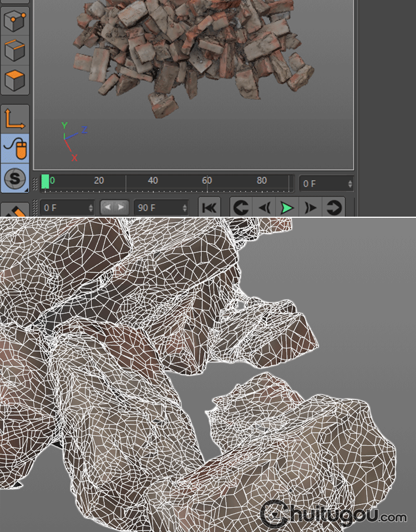Viewport: 416px width, 532px height.
Task: Select the Edges mode icon
Action: tap(14, 51)
